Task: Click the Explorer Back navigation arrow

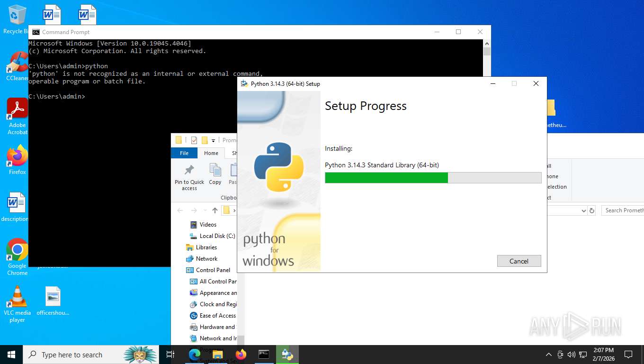Action: pyautogui.click(x=180, y=210)
